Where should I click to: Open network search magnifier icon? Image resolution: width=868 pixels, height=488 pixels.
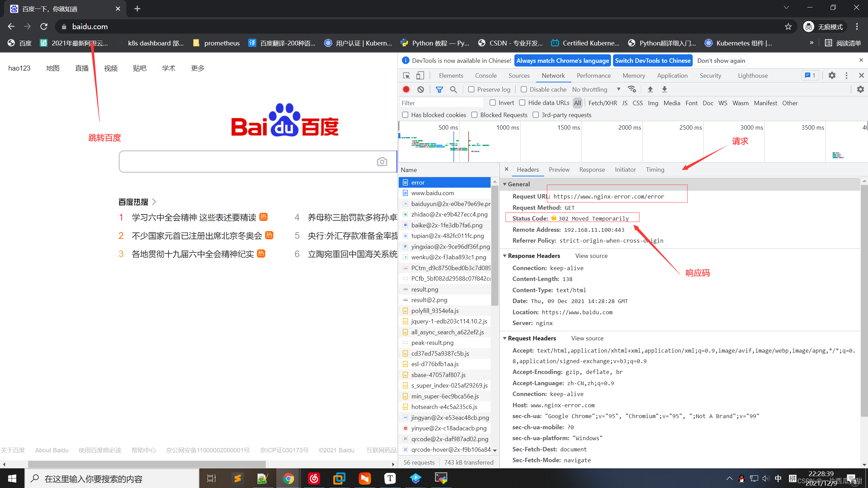pyautogui.click(x=453, y=89)
